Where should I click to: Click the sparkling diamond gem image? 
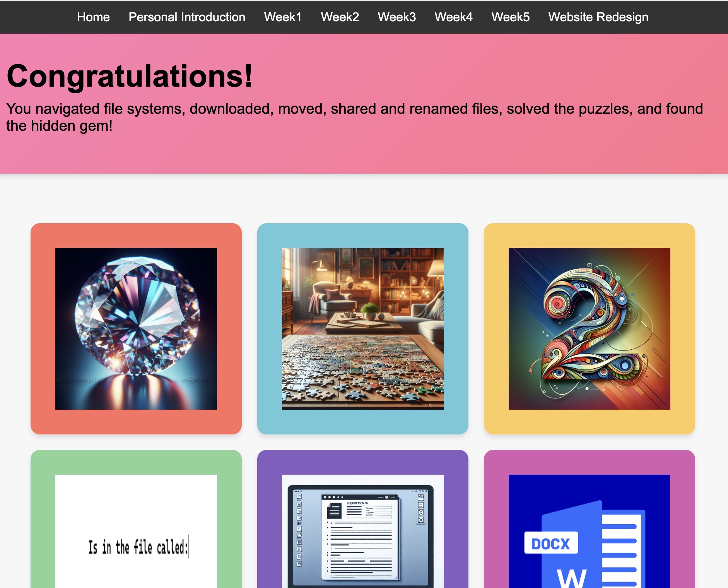point(136,329)
